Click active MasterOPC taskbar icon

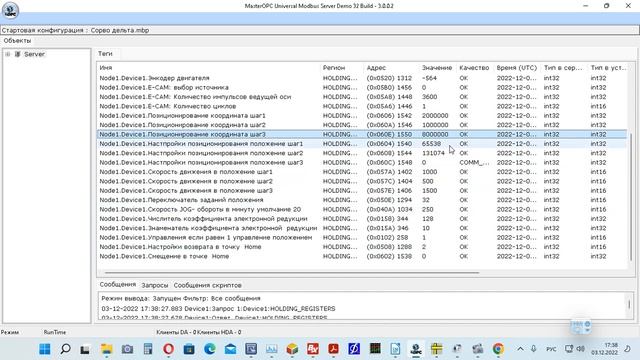coord(416,349)
